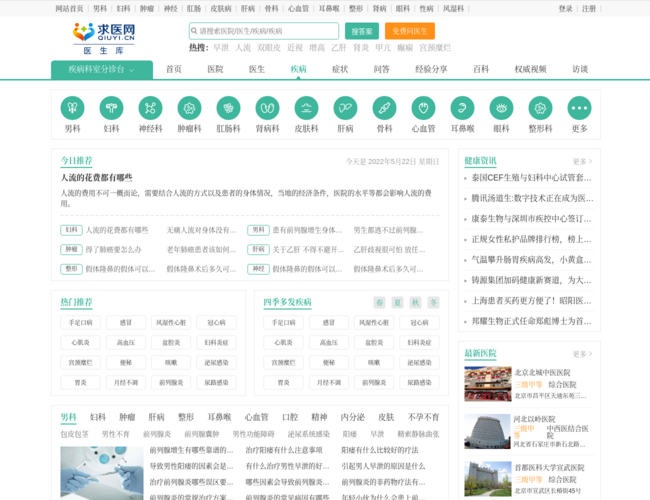
Task: Select the 肿瘤科 round icon
Action: pyautogui.click(x=189, y=108)
